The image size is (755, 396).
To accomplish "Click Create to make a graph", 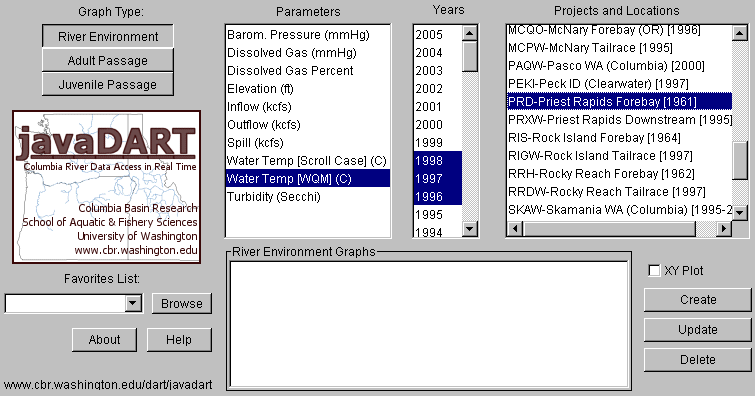I will pyautogui.click(x=698, y=300).
